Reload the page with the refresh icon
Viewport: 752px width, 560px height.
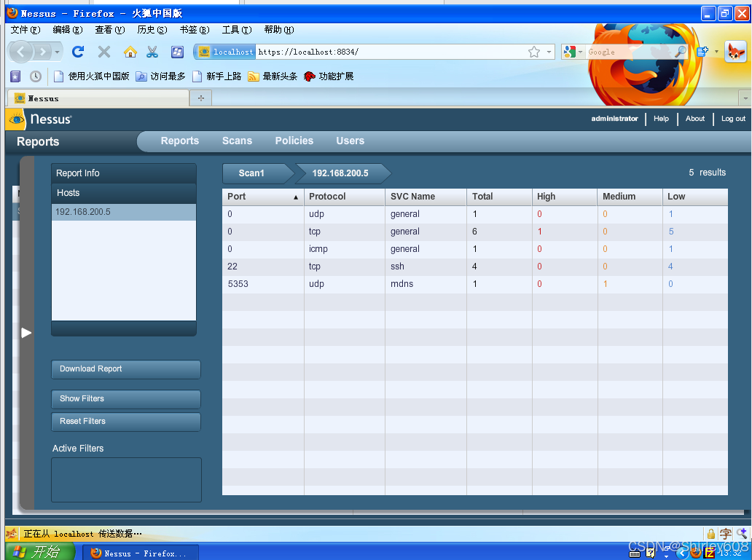coord(78,52)
